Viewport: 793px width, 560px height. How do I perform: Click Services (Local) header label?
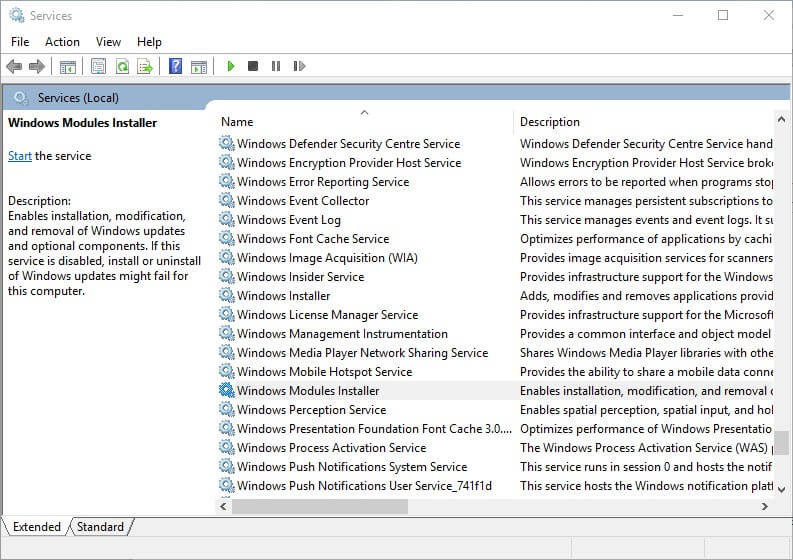tap(78, 98)
